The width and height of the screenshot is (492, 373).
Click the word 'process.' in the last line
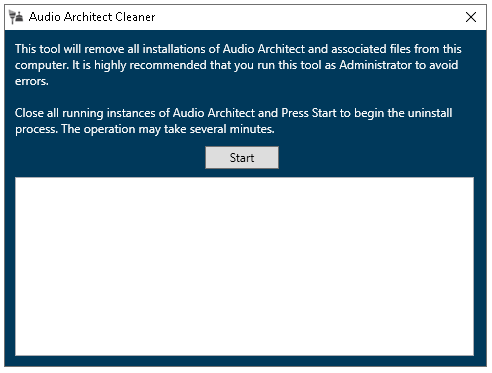[36, 129]
